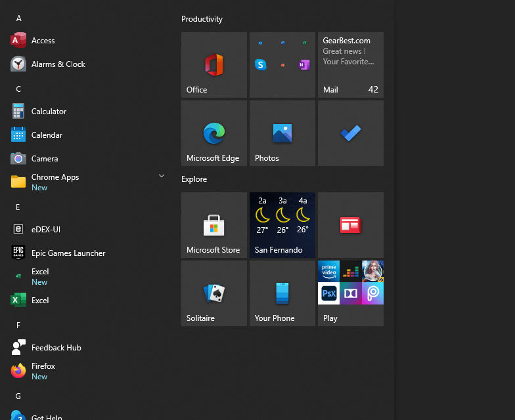Screen dimensions: 515x420
Task: Click the Play folder label
Action: (330, 318)
